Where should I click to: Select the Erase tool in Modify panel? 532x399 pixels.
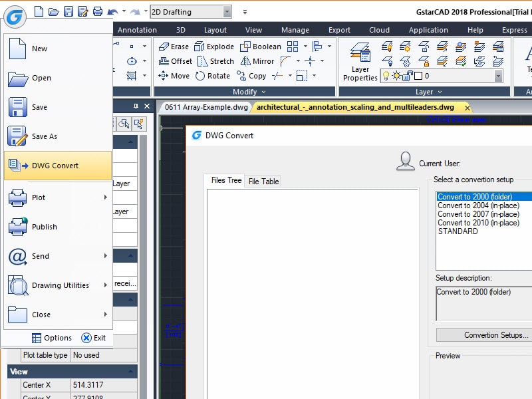(x=174, y=47)
